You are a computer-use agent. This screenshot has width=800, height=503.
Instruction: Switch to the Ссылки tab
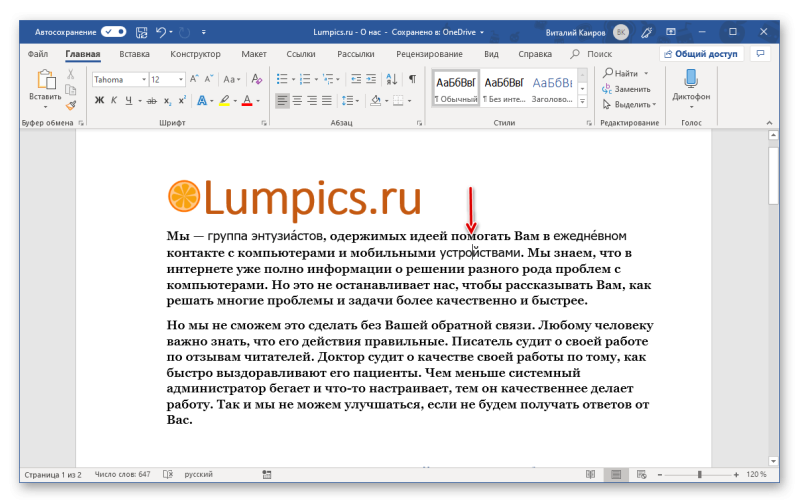[301, 54]
